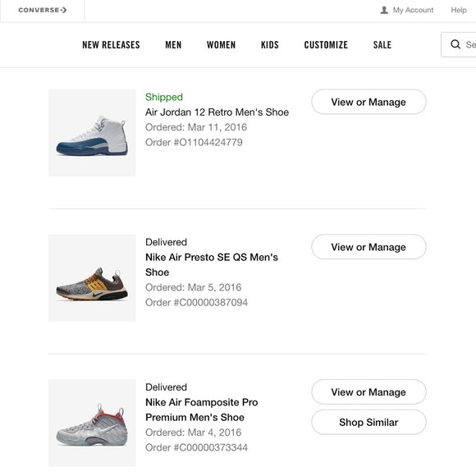Click the Converse logo link

click(43, 10)
